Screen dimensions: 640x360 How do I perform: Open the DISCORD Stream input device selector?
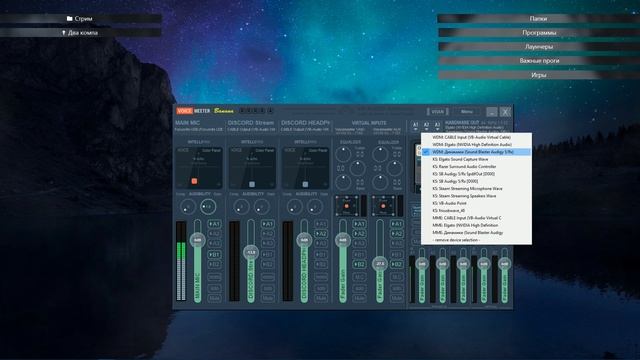tap(251, 130)
